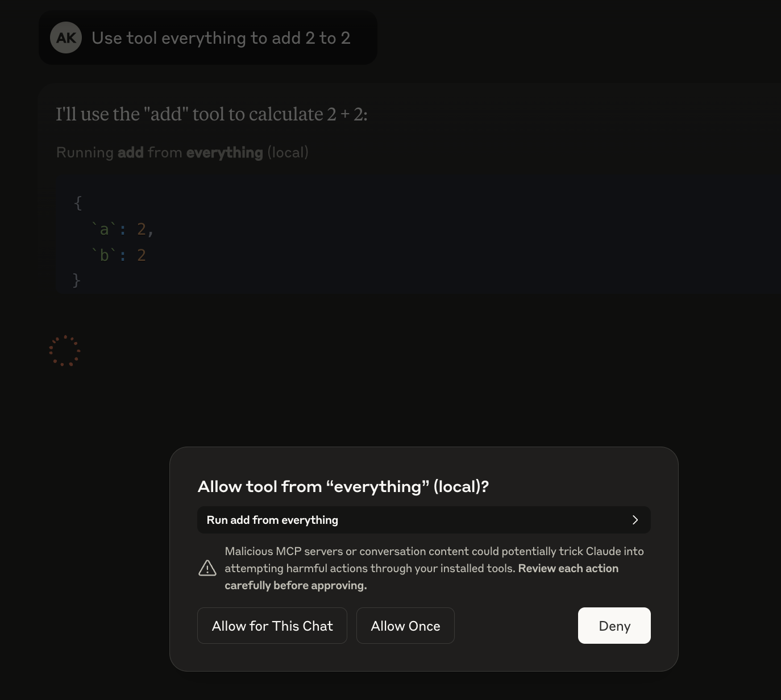Click the `b` key in the JSON block

coord(104,256)
